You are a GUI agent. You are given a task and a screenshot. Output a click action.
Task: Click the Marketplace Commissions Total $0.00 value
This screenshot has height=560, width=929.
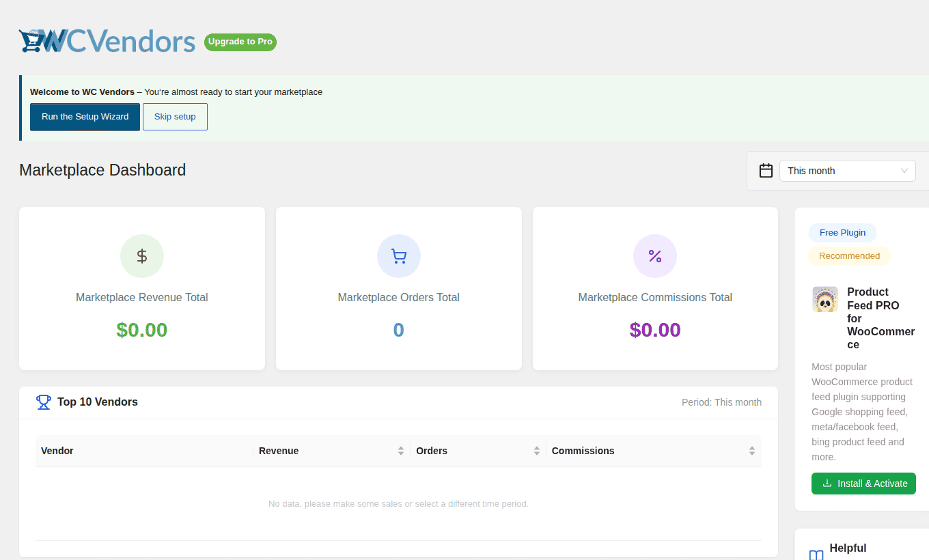pyautogui.click(x=655, y=330)
